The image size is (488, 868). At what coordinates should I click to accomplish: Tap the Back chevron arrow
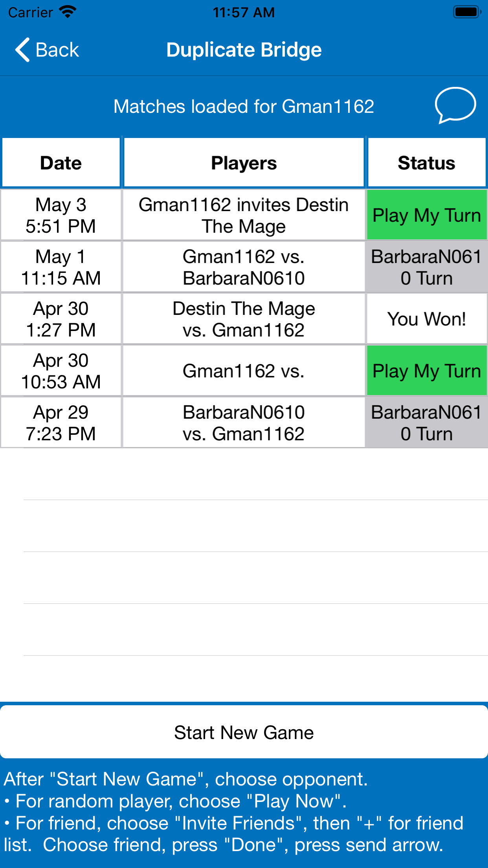coord(22,50)
